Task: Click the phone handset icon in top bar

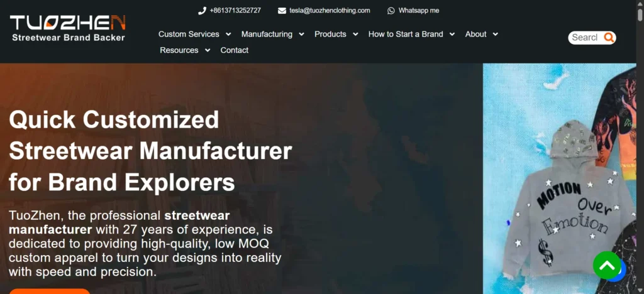Action: [x=202, y=11]
